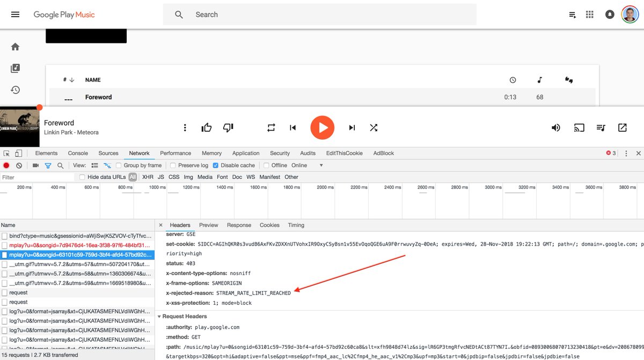Close the request details pane
This screenshot has width=644, height=360.
(x=160, y=225)
